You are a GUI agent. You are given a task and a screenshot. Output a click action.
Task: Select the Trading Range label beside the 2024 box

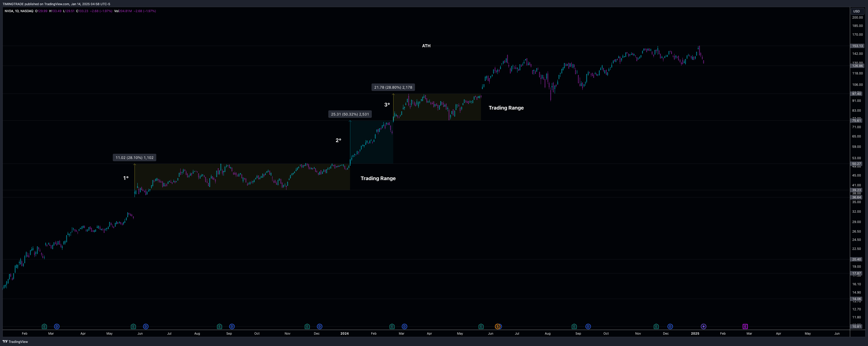(x=506, y=108)
